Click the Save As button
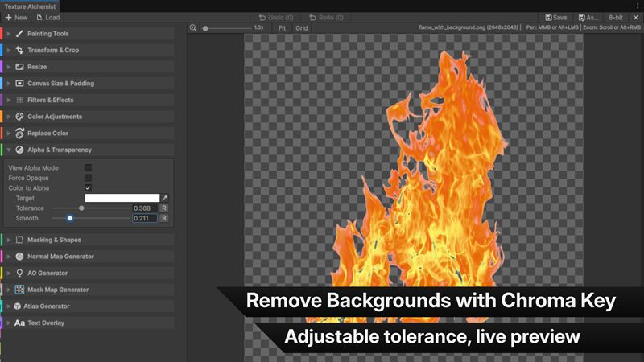Screen dimensions: 644x362 tap(588, 17)
